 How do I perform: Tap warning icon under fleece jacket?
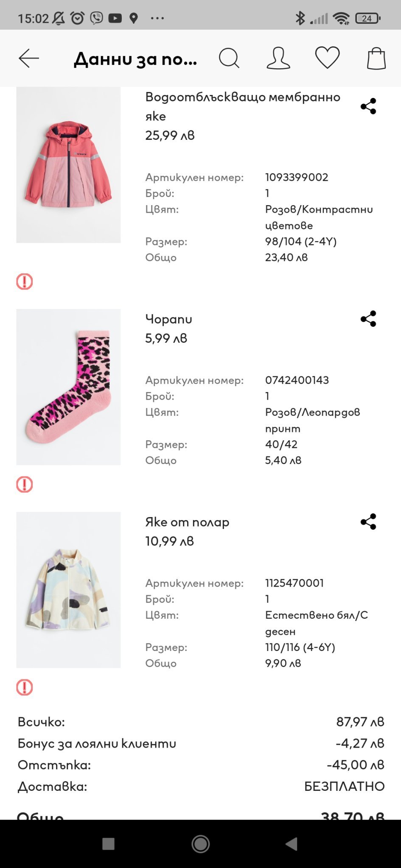25,687
